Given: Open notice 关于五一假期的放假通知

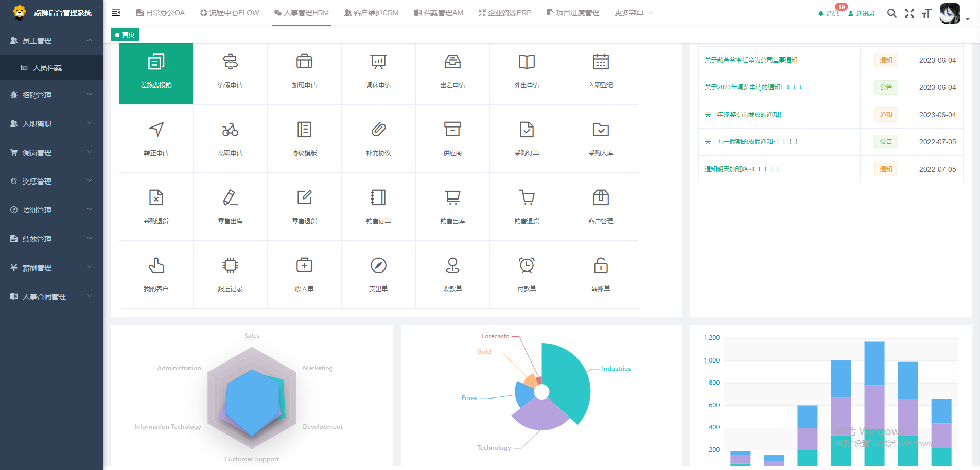Looking at the screenshot, I should [751, 142].
